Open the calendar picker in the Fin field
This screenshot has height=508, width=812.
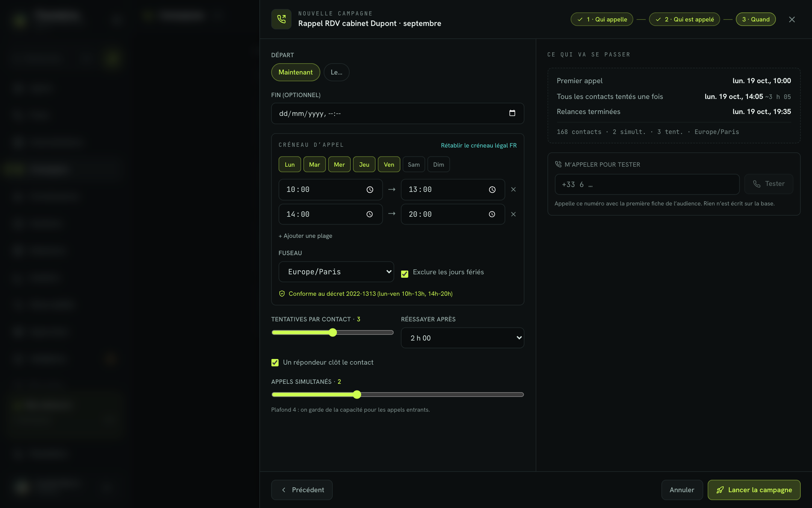click(512, 113)
